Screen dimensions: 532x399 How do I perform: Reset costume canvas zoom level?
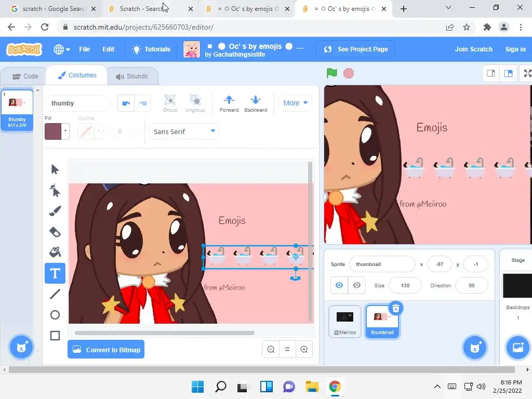coord(287,349)
